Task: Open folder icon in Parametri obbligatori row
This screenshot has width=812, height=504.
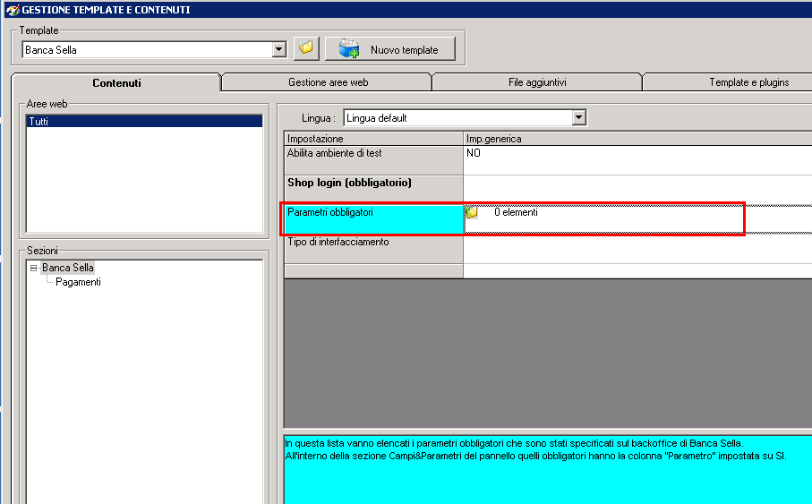Action: click(x=472, y=212)
